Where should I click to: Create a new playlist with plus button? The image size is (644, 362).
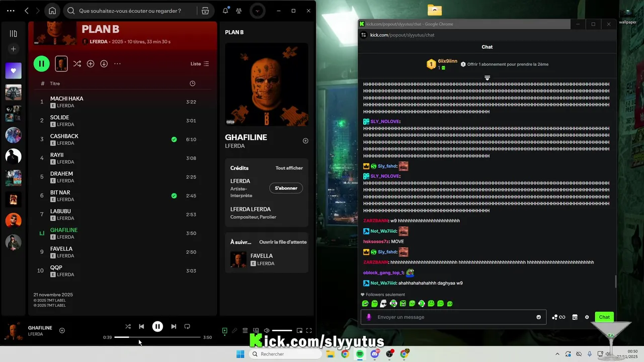click(14, 49)
